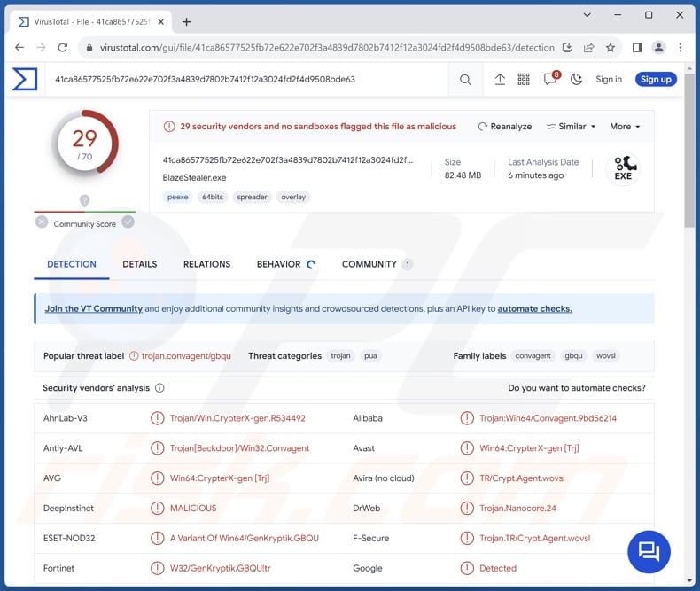The width and height of the screenshot is (700, 591).
Task: Click the wovsl family label chip
Action: pyautogui.click(x=606, y=356)
